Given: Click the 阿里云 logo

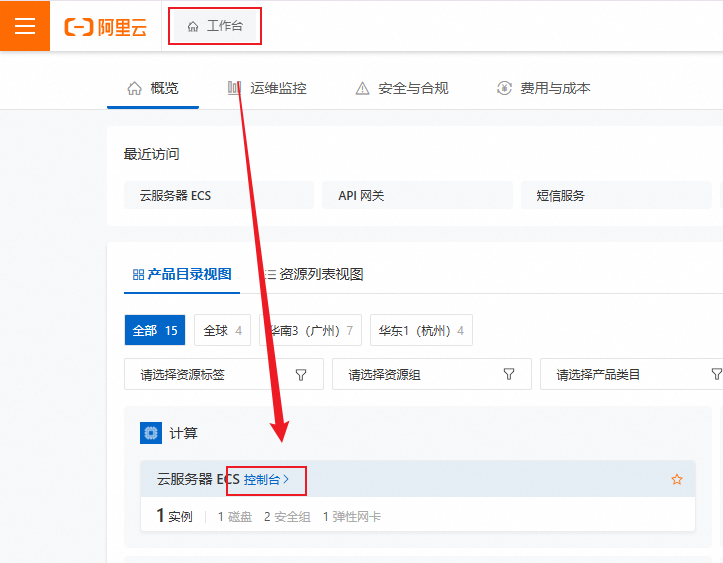Looking at the screenshot, I should 106,27.
